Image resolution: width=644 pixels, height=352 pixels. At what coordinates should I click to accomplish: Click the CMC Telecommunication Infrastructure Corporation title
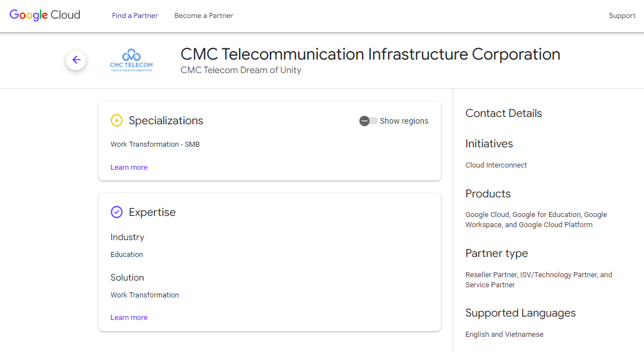(370, 55)
